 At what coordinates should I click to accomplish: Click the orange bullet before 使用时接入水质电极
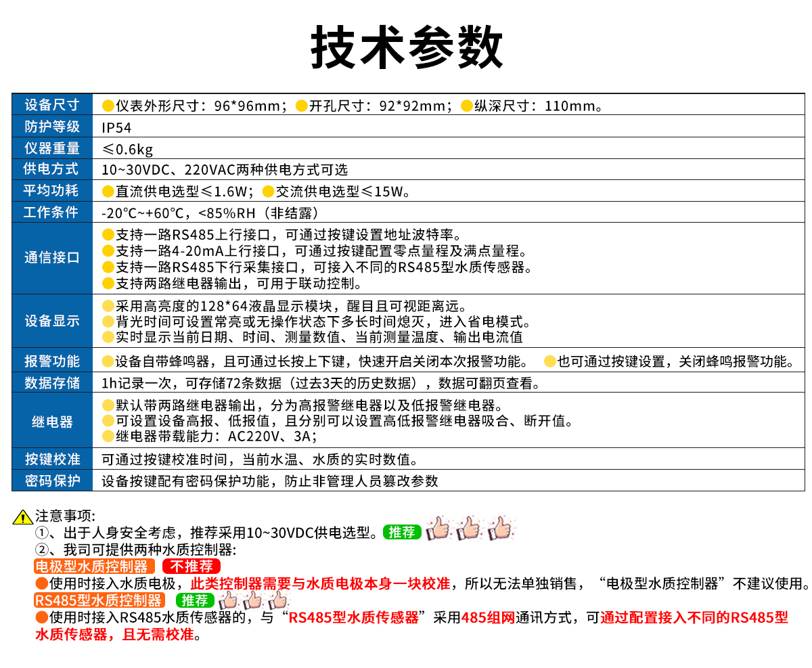coord(41,583)
